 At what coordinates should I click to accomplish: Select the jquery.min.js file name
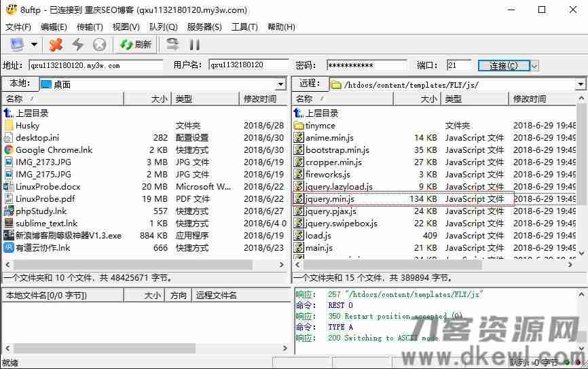329,198
